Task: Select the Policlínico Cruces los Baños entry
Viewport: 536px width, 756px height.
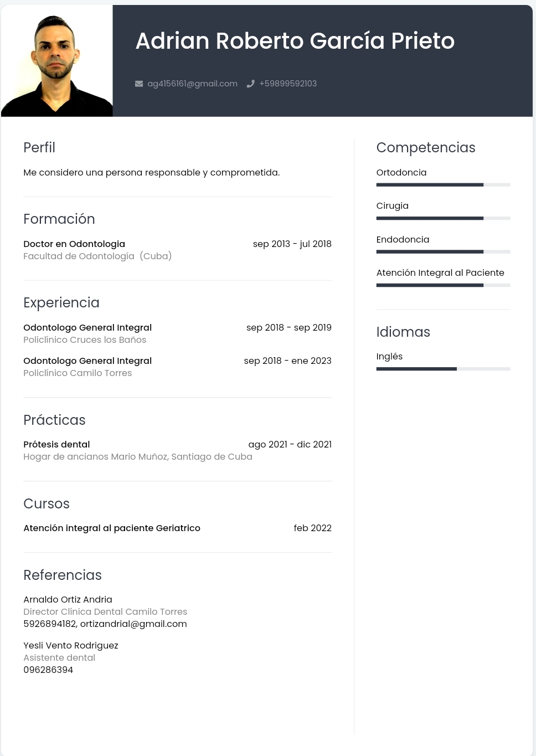Action: coord(85,340)
